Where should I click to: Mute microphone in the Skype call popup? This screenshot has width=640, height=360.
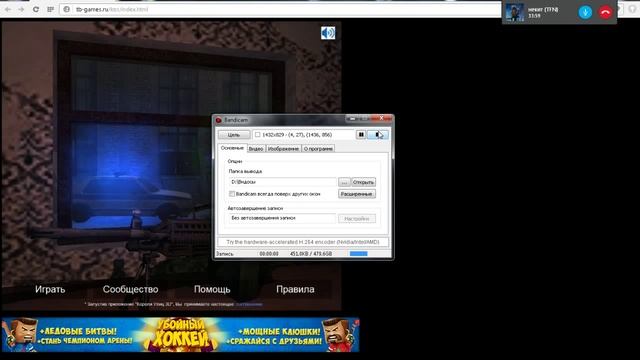point(585,12)
